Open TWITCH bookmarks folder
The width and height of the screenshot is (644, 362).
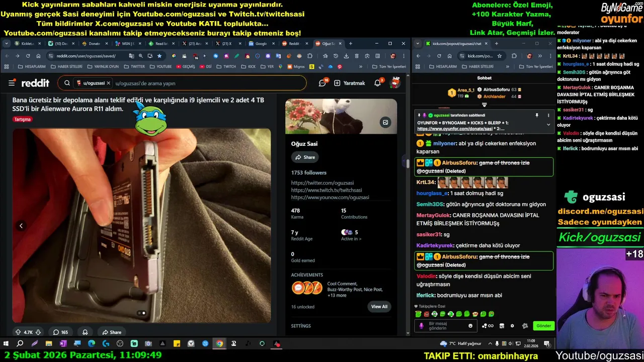click(x=226, y=66)
